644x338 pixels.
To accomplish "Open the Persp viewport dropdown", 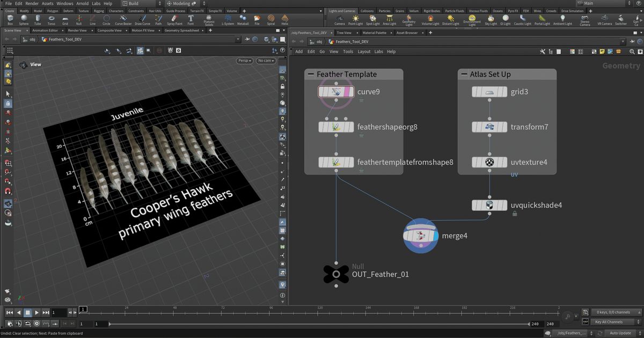I will [244, 61].
